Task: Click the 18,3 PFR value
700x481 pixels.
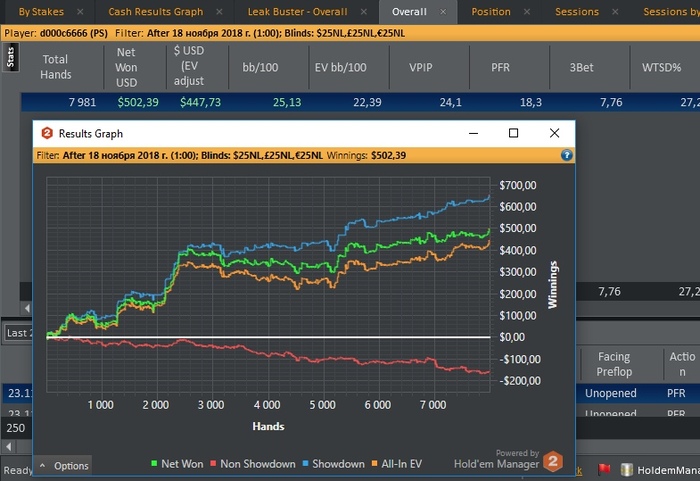Action: tap(531, 102)
